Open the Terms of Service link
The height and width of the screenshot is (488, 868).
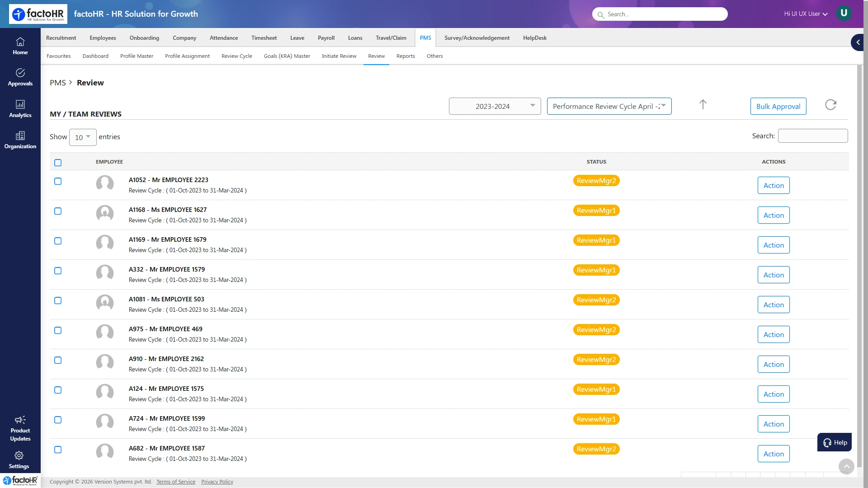(176, 482)
